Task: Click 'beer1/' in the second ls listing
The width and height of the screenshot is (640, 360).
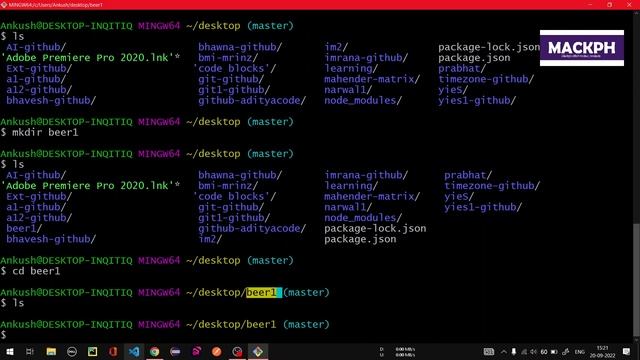Action: click(24, 229)
